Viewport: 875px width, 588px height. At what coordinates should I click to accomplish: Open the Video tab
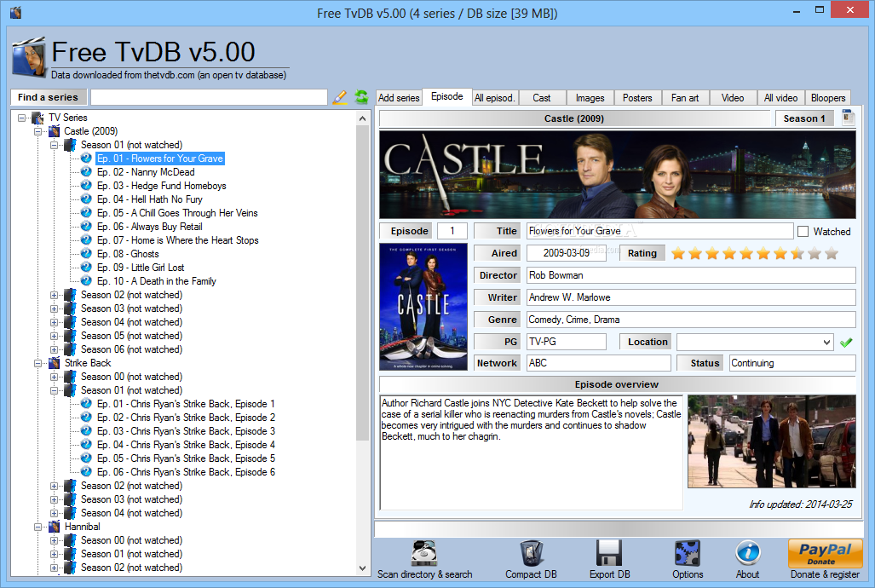point(732,98)
